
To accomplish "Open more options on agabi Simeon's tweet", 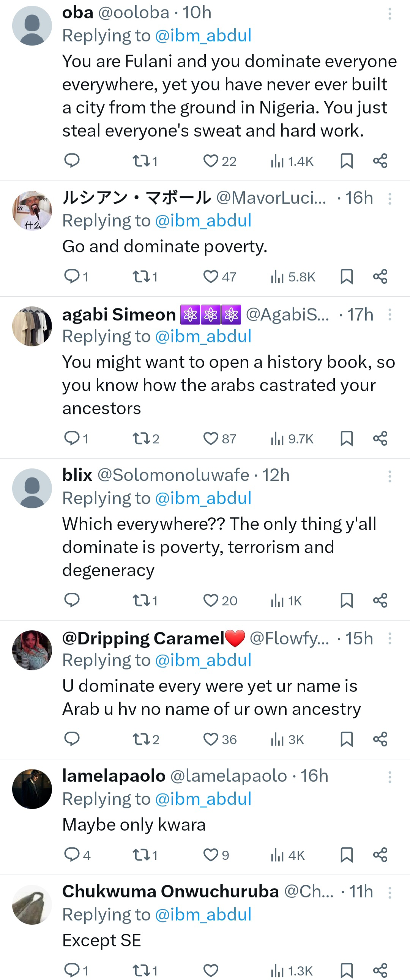I will click(x=389, y=315).
